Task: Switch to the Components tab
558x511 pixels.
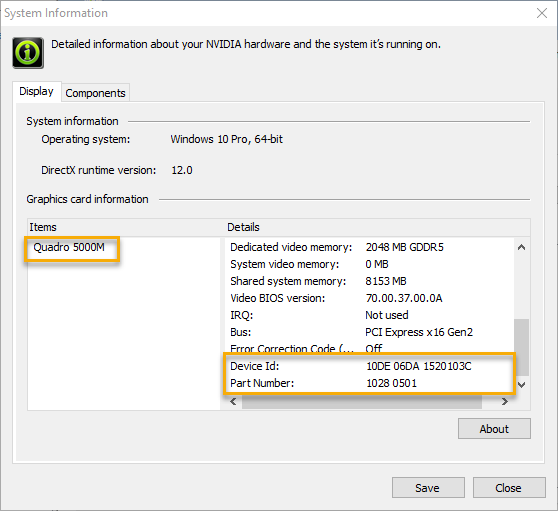Action: tap(95, 93)
